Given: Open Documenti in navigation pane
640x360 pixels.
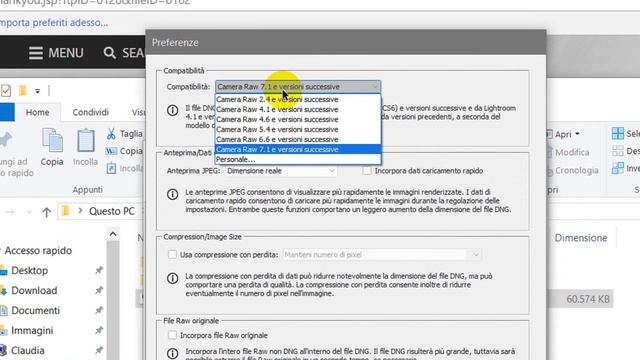Looking at the screenshot, I should click(x=36, y=311).
